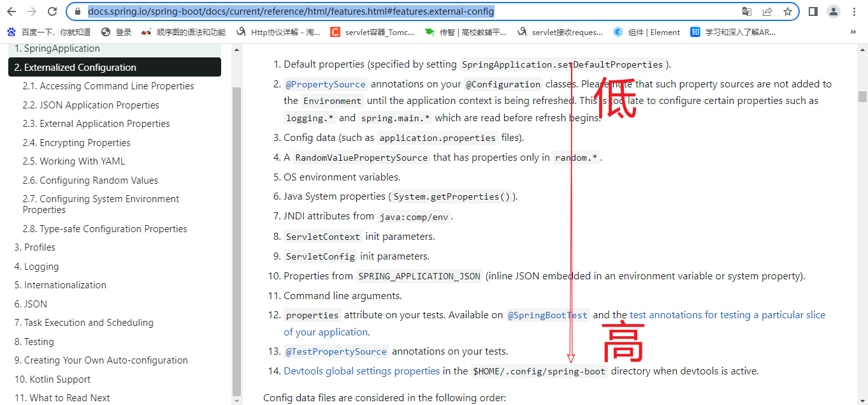
Task: Show more bookmarks with the chevron
Action: pos(853,32)
